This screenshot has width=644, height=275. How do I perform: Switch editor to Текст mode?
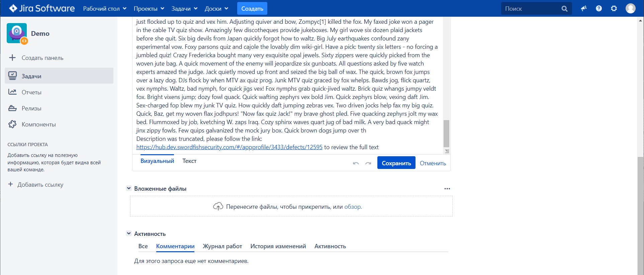[189, 161]
